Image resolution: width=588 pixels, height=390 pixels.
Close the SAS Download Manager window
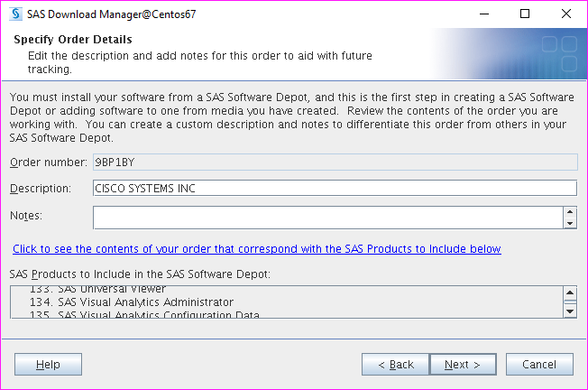(x=566, y=14)
